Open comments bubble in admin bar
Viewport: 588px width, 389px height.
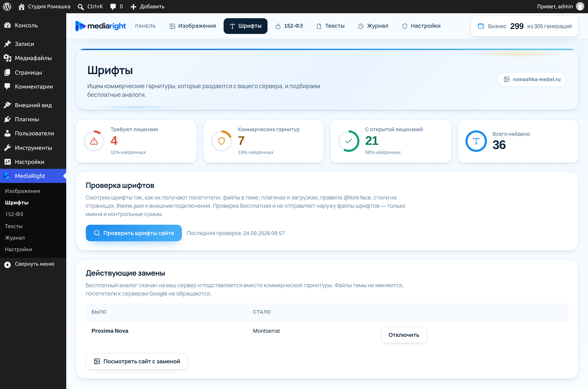coord(116,6)
